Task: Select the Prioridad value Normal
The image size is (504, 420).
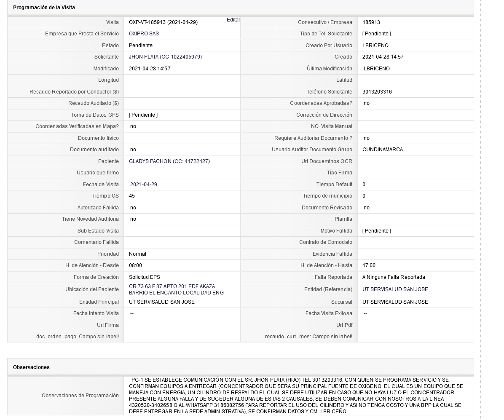Action: click(137, 254)
